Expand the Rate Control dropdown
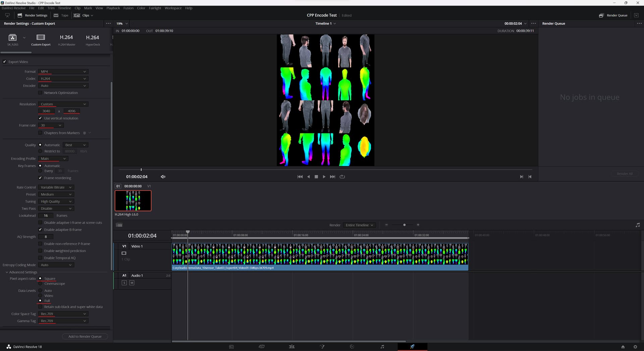This screenshot has width=644, height=351. (x=56, y=187)
